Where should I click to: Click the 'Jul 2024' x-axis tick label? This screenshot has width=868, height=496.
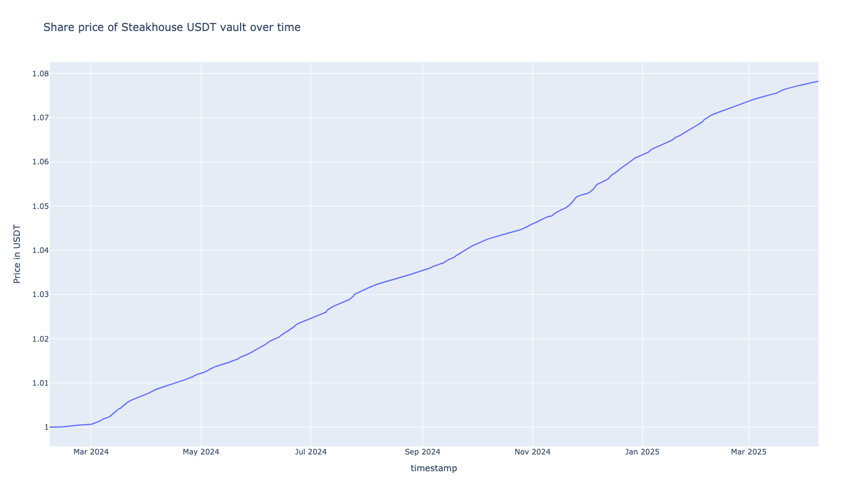[311, 452]
